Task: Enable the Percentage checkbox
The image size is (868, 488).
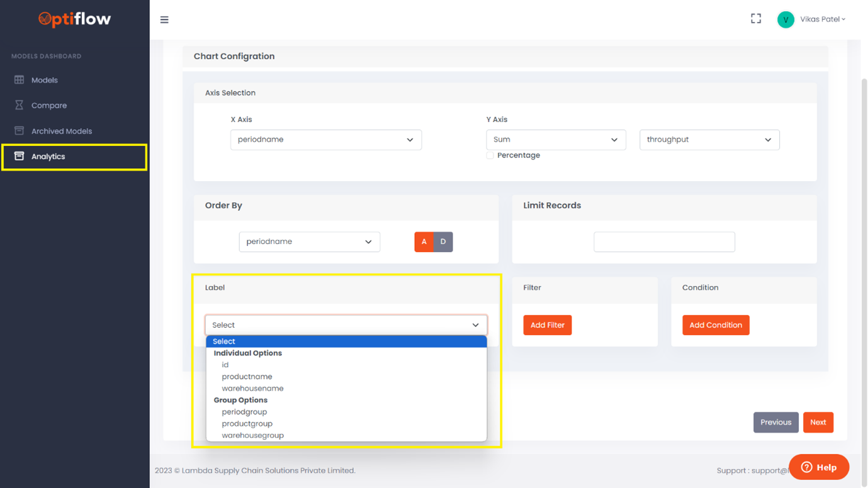Action: 490,155
